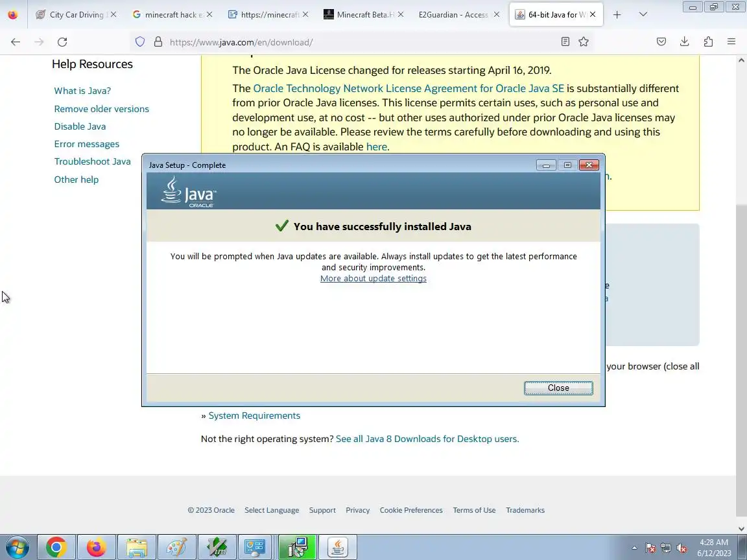Open the installer setup taskbar icon

click(297, 547)
